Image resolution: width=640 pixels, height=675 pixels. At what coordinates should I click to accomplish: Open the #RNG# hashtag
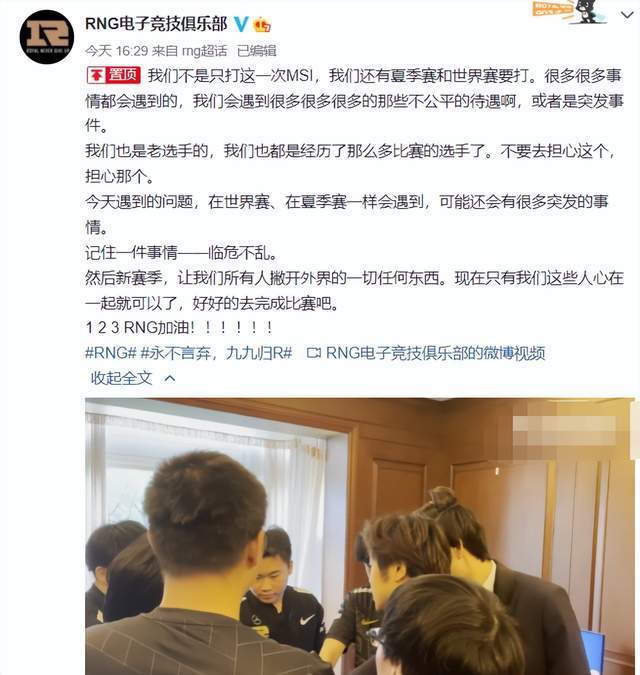click(x=111, y=353)
